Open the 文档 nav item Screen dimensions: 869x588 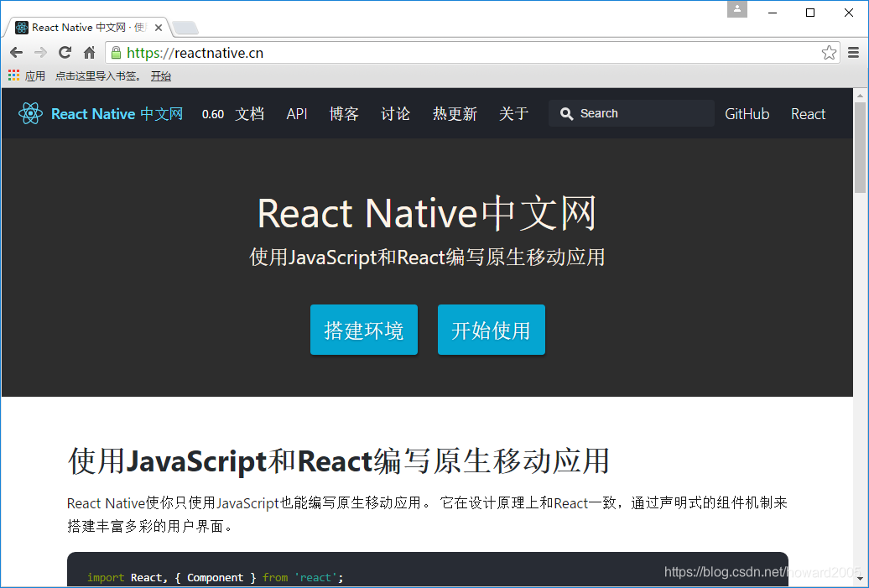coord(249,113)
